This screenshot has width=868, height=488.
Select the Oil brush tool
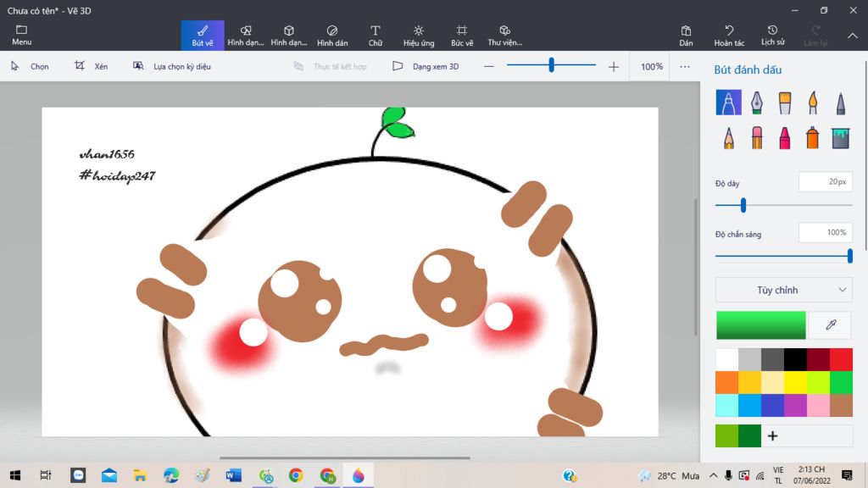point(784,103)
